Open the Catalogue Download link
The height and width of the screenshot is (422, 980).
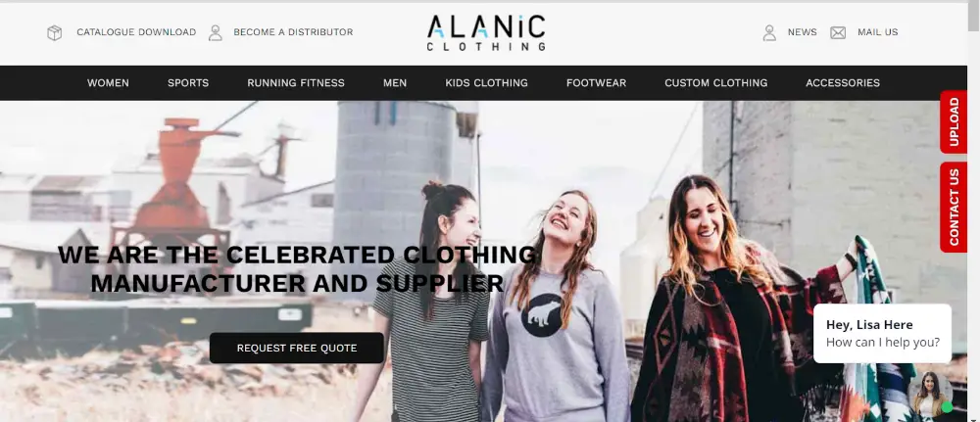[x=136, y=32]
